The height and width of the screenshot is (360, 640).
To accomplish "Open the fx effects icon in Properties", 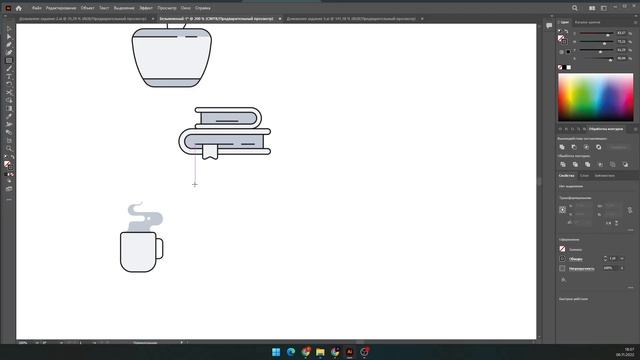I will pyautogui.click(x=563, y=280).
